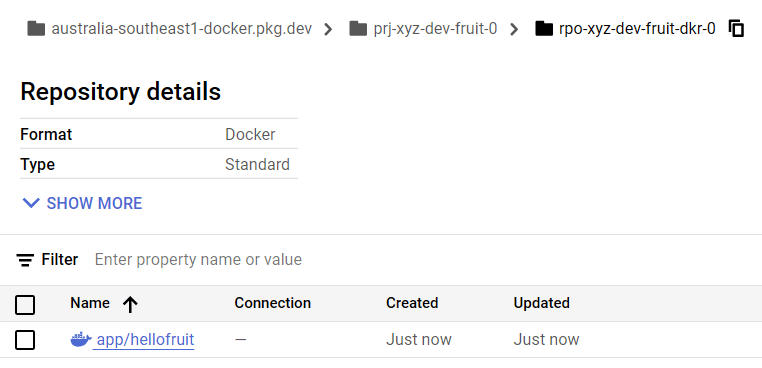Click the chevron beside SHOW MORE

31,203
